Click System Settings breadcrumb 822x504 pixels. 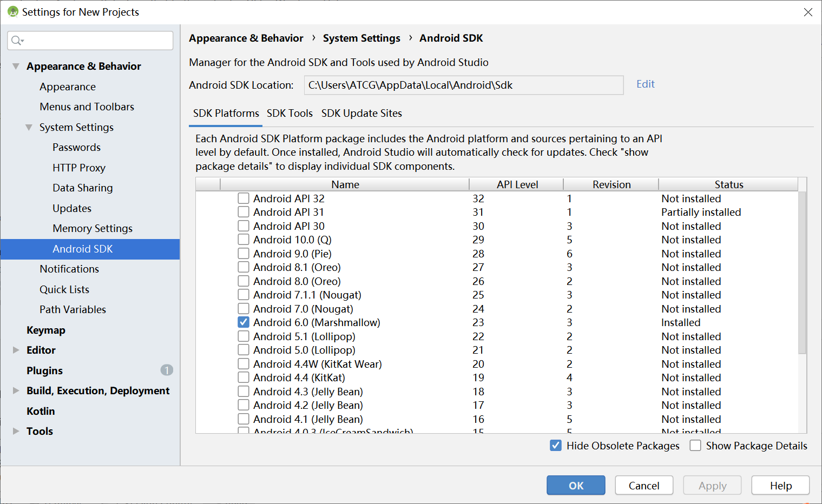(361, 38)
